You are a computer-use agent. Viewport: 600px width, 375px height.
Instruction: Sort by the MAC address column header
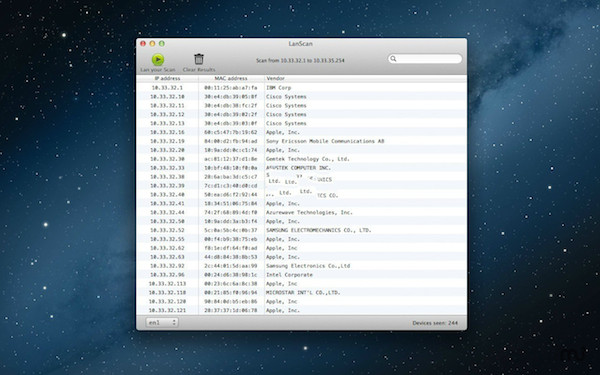point(231,78)
